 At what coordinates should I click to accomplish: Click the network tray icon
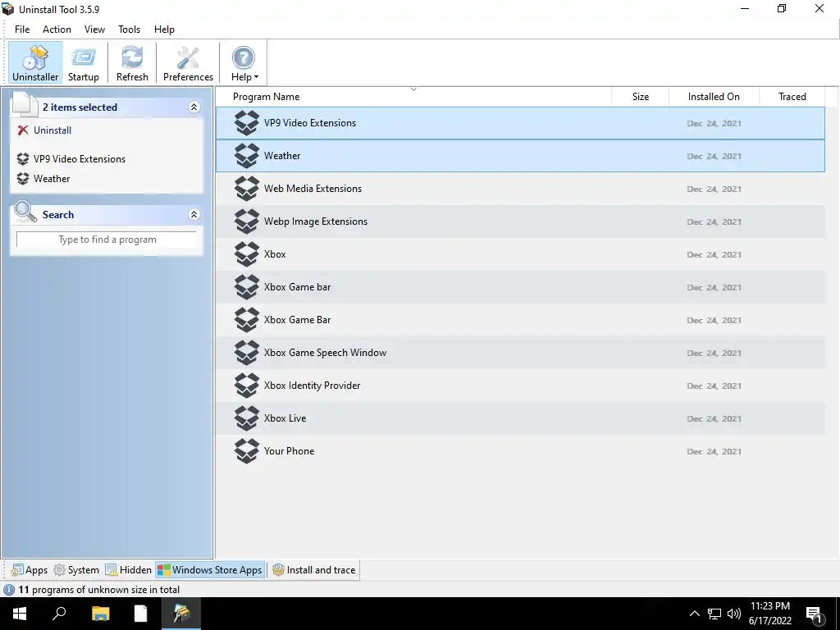714,614
